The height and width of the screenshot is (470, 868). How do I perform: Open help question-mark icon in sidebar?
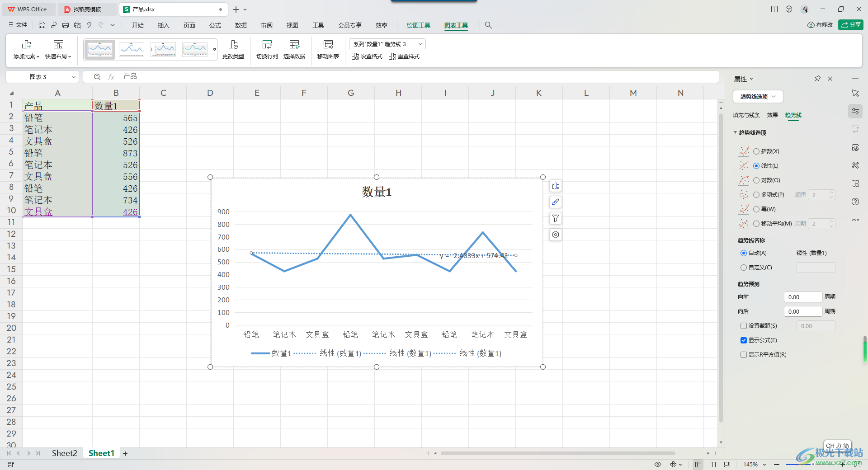[x=855, y=202]
